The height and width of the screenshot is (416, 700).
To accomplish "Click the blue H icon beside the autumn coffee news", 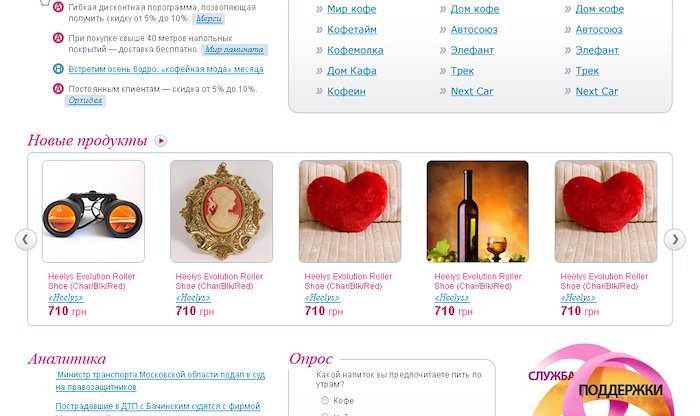I will [58, 69].
